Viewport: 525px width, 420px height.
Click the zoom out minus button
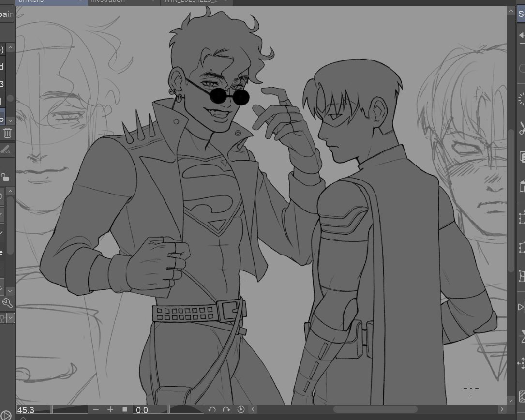click(x=96, y=409)
